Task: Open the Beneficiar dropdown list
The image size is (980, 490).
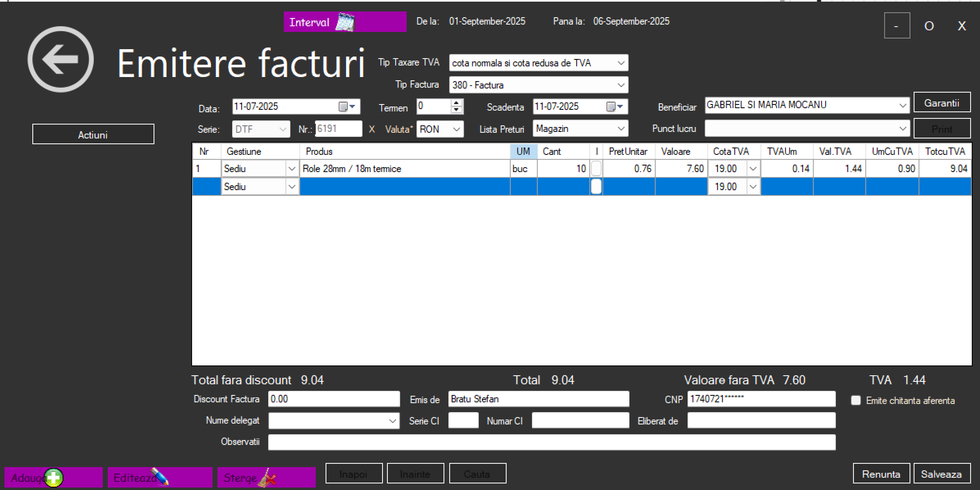Action: click(902, 105)
